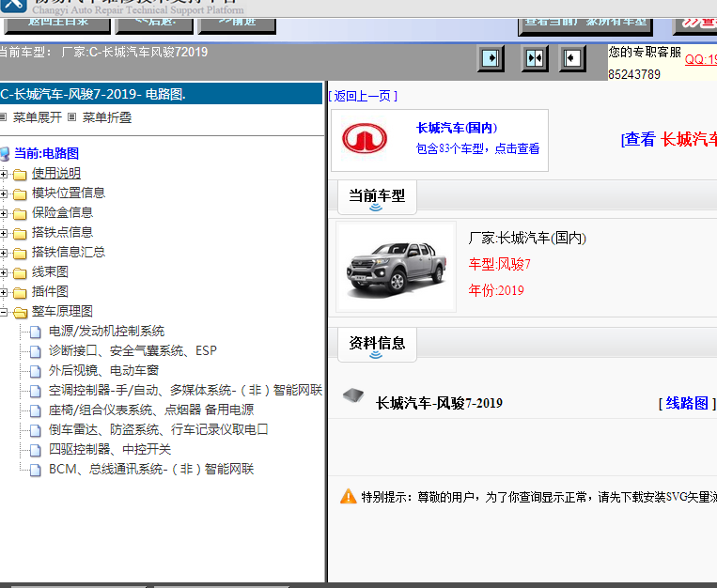Open 空调控制器-手/自动、多媒体系统 diagram

185,390
